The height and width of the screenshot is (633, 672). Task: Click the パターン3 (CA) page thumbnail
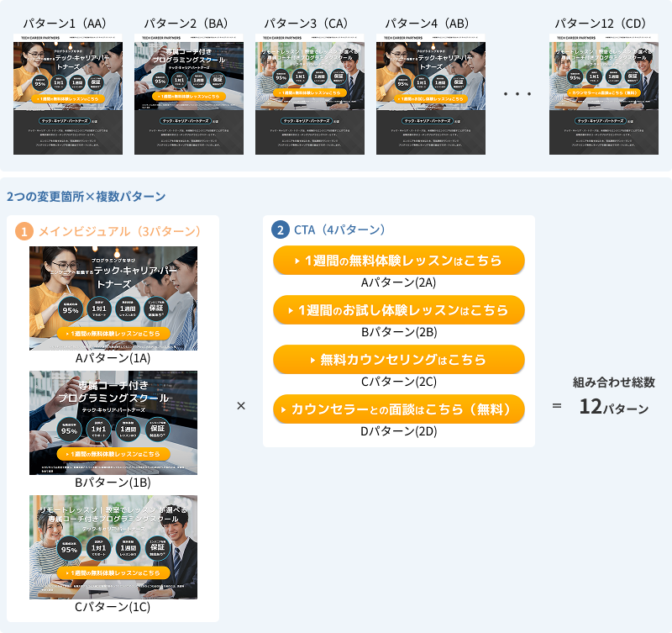coord(310,94)
